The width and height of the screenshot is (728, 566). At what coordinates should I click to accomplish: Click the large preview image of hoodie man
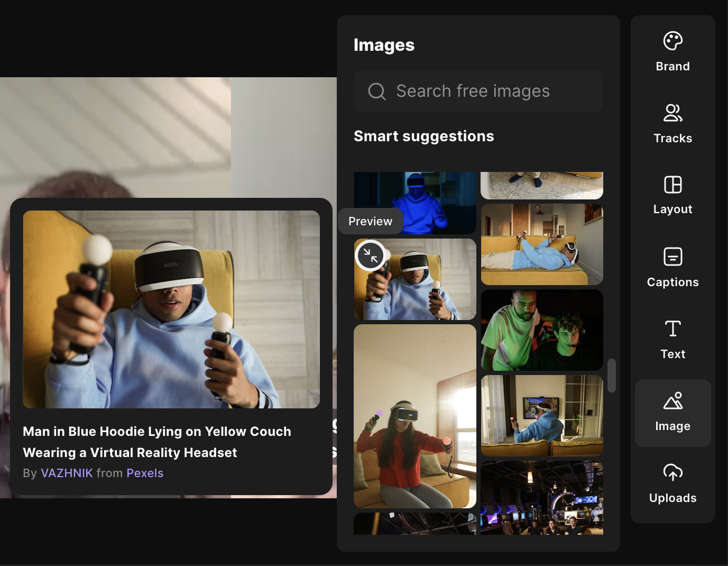171,309
